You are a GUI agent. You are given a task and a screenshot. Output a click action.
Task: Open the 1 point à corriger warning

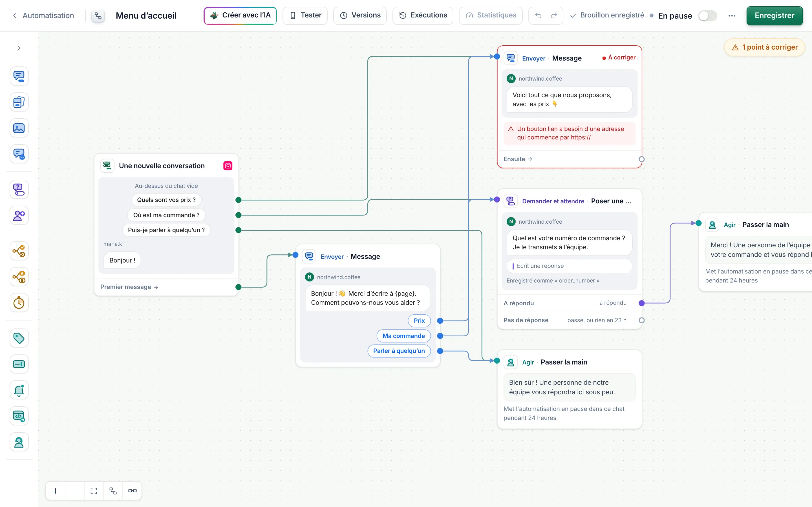765,47
